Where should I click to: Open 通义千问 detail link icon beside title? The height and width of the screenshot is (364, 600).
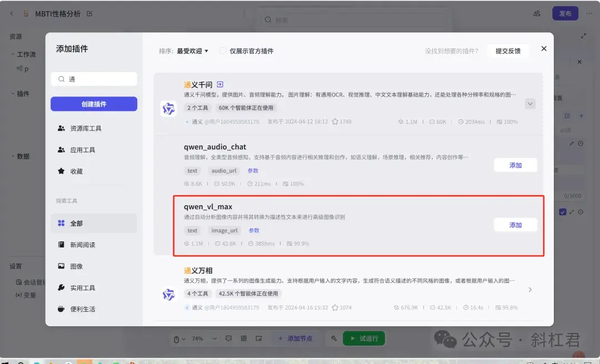(x=220, y=84)
